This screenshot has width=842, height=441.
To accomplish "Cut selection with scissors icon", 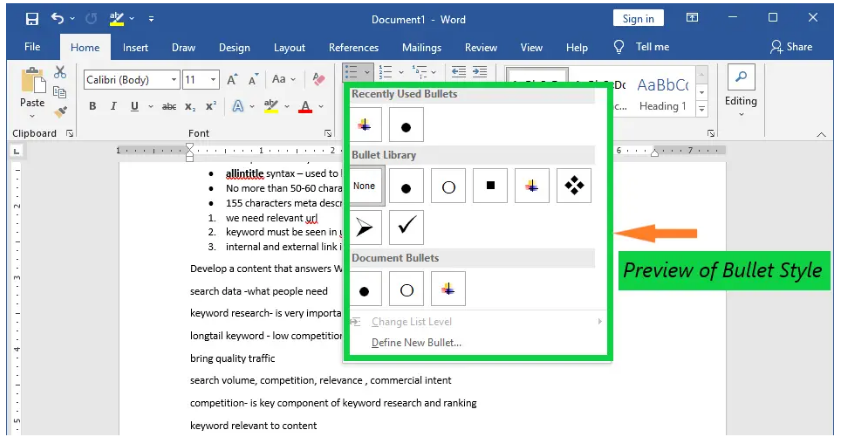I will pyautogui.click(x=60, y=72).
